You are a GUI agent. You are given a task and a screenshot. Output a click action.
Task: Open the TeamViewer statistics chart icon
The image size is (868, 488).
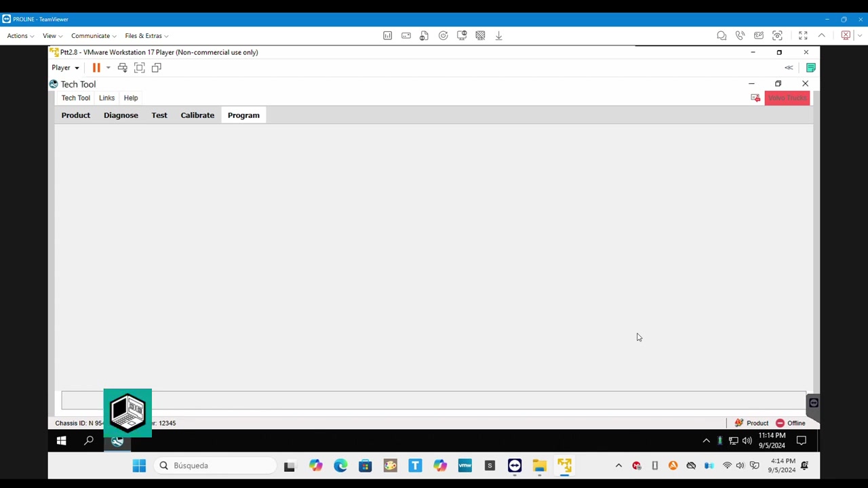coord(387,36)
